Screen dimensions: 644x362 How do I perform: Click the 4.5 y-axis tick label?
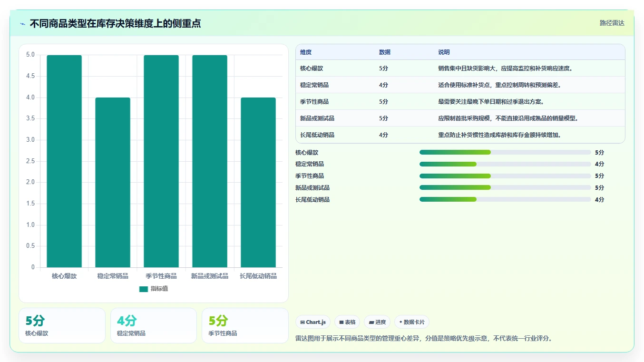point(30,76)
